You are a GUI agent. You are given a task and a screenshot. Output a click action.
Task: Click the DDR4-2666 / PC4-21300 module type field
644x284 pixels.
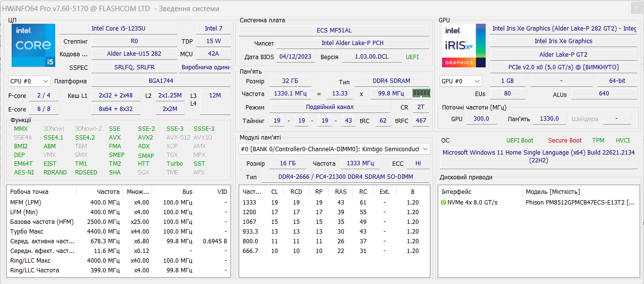click(345, 177)
